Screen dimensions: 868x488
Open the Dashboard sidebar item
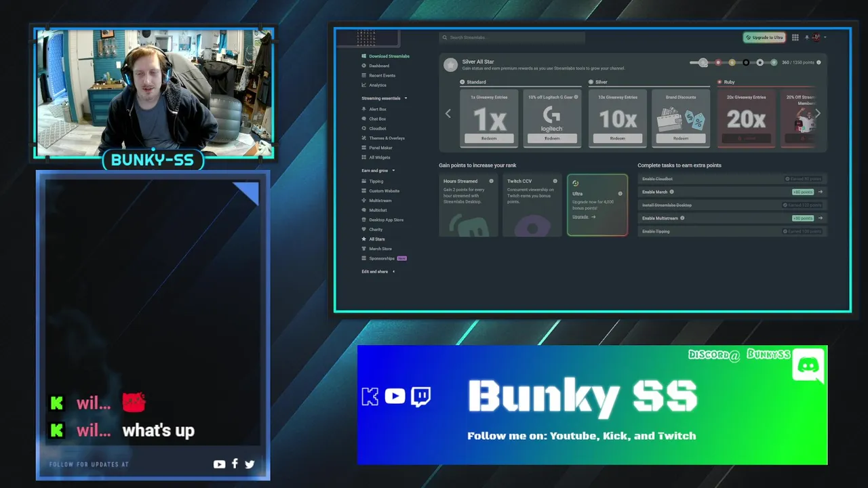[x=375, y=66]
